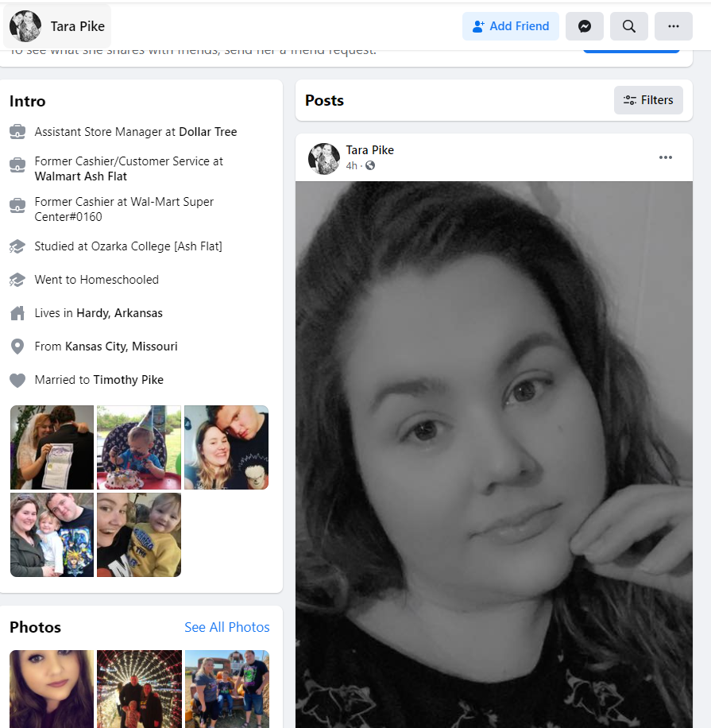
Task: Open the Dollar Tree workplace link
Action: point(208,132)
